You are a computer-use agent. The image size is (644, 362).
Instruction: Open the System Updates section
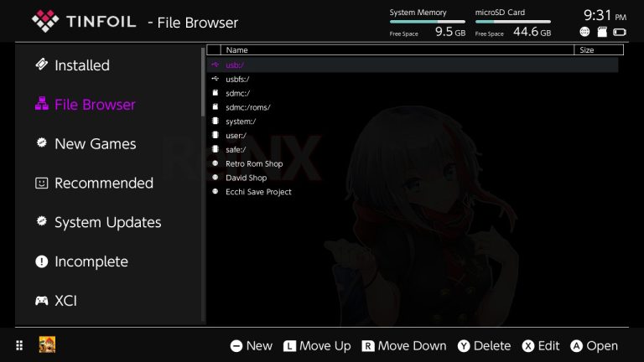click(107, 222)
